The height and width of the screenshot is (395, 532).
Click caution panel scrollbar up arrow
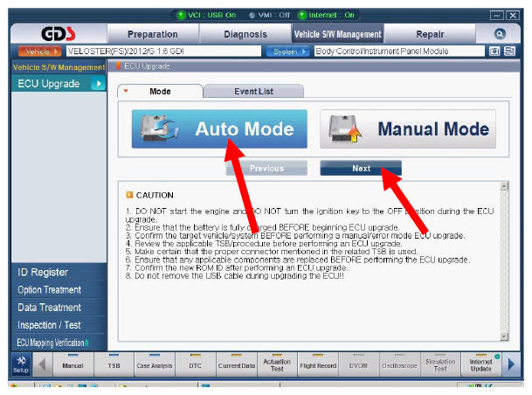coord(505,186)
